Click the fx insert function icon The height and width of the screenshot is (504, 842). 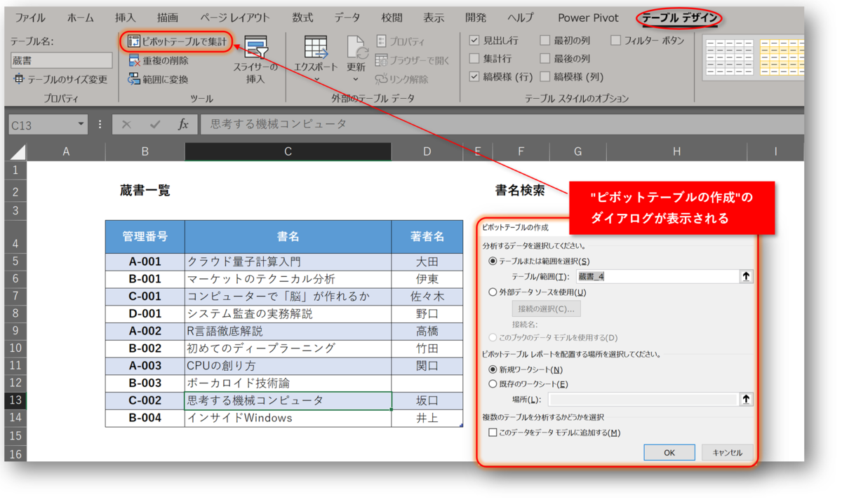184,124
